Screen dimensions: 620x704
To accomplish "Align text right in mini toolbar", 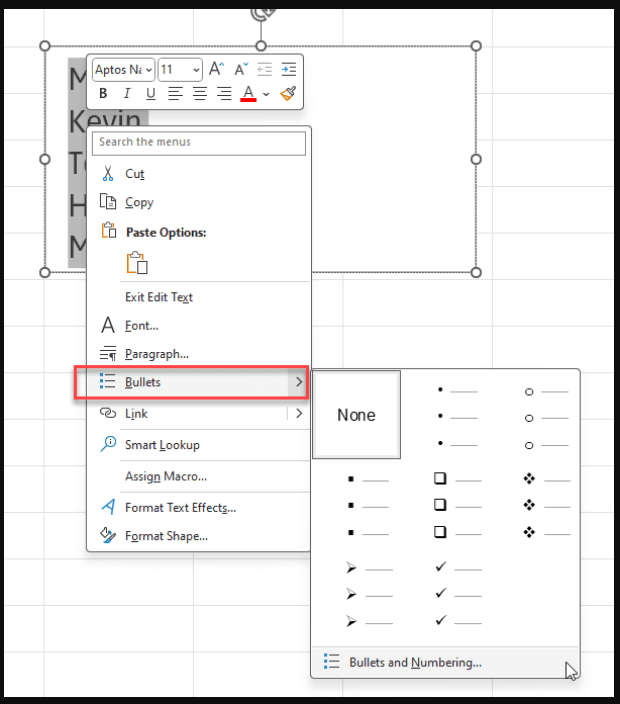I will 224,93.
